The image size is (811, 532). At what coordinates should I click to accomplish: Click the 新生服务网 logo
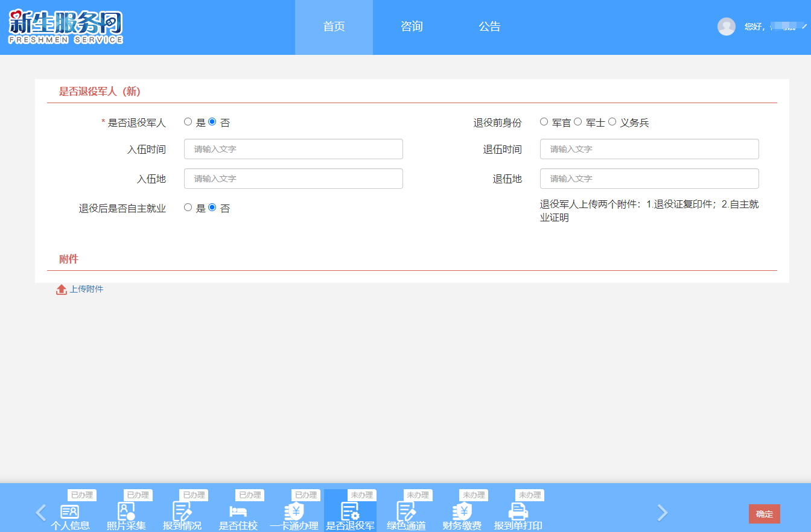(x=66, y=27)
